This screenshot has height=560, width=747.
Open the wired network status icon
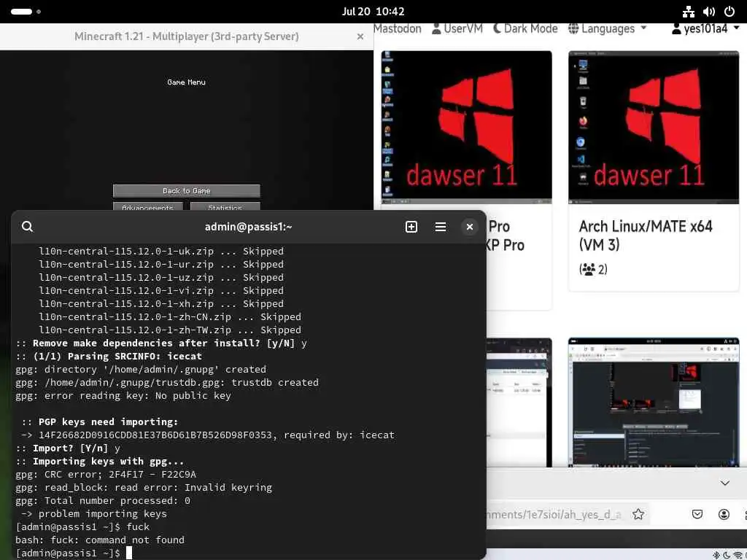point(689,12)
